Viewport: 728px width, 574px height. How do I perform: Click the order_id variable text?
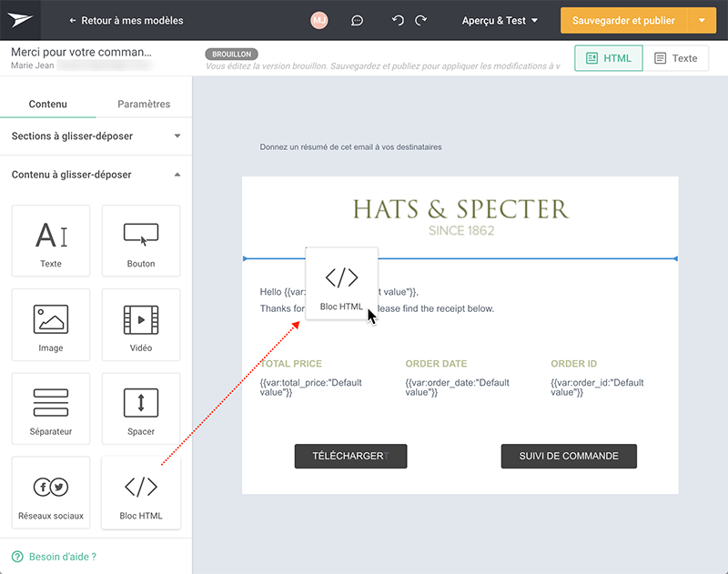click(x=597, y=388)
